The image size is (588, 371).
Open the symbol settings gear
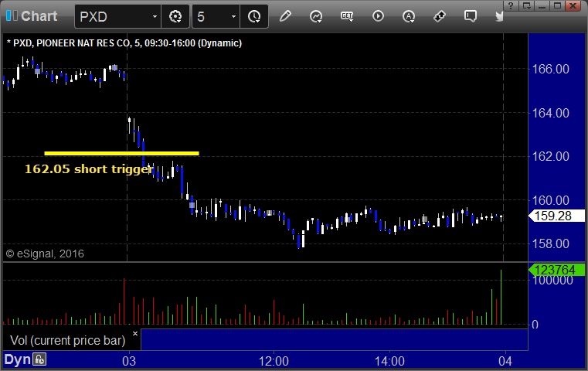coord(175,16)
